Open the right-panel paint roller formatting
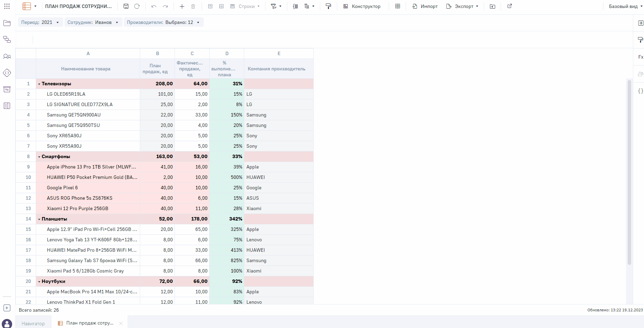 tap(641, 40)
